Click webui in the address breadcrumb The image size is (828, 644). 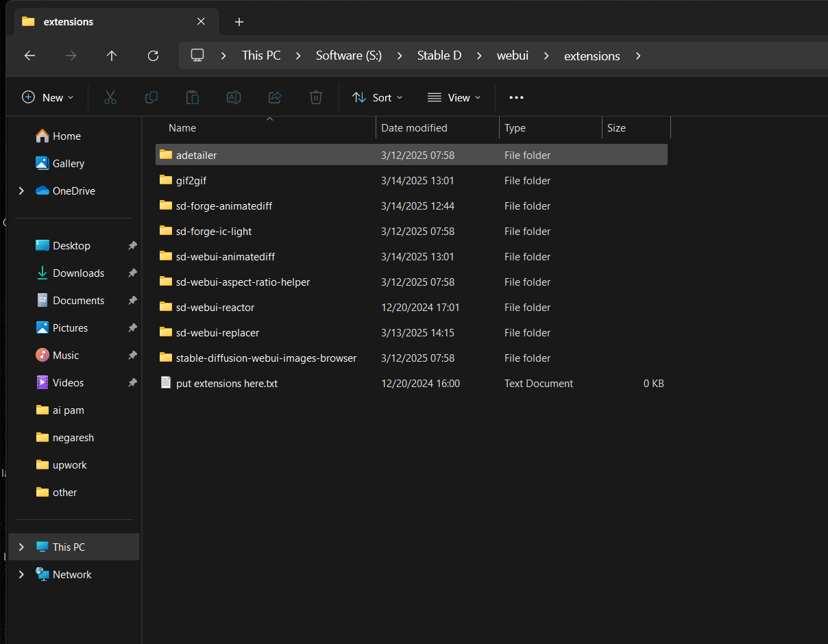[x=512, y=55]
